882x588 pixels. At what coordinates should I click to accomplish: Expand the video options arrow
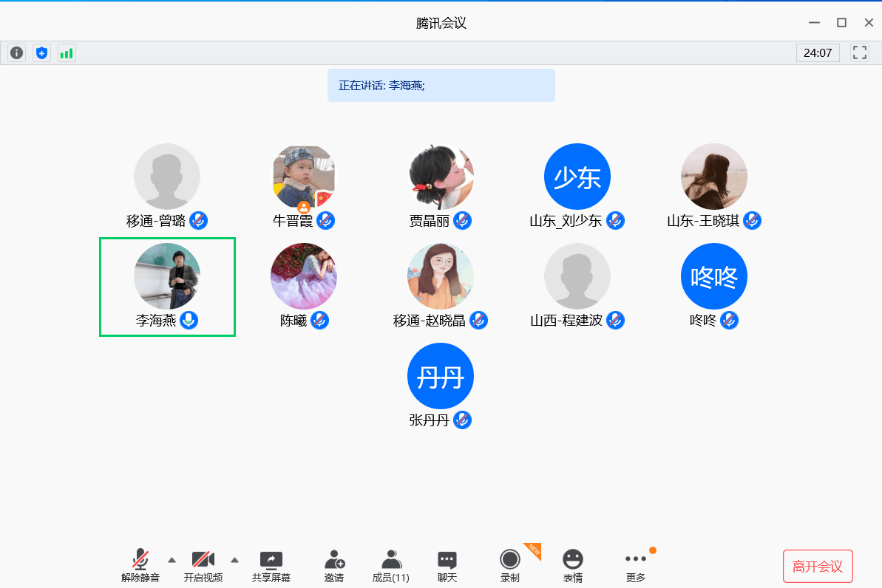click(235, 559)
